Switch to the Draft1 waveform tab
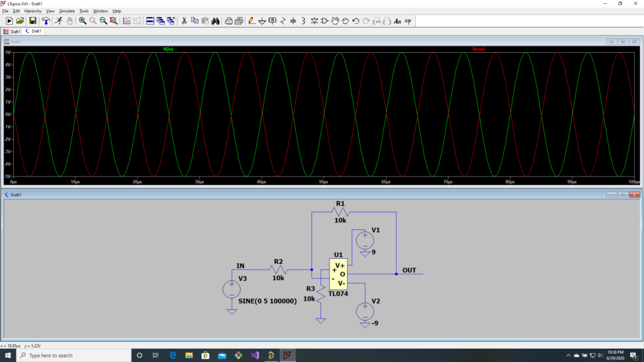Image resolution: width=644 pixels, height=362 pixels. point(13,31)
